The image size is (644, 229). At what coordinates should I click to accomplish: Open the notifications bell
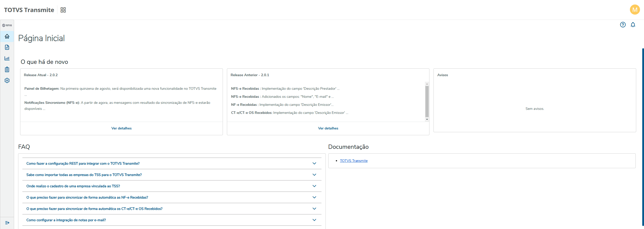point(633,25)
